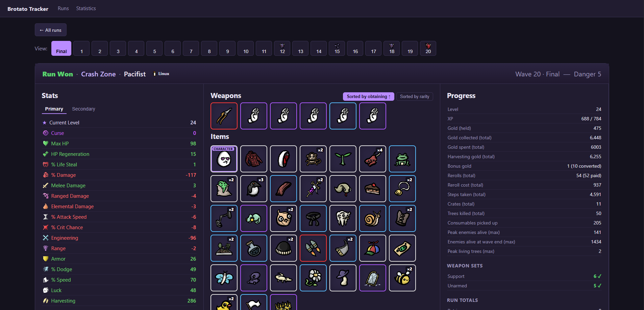The image size is (644, 310).
Task: Click the % Dodge stat label
Action: click(x=61, y=269)
